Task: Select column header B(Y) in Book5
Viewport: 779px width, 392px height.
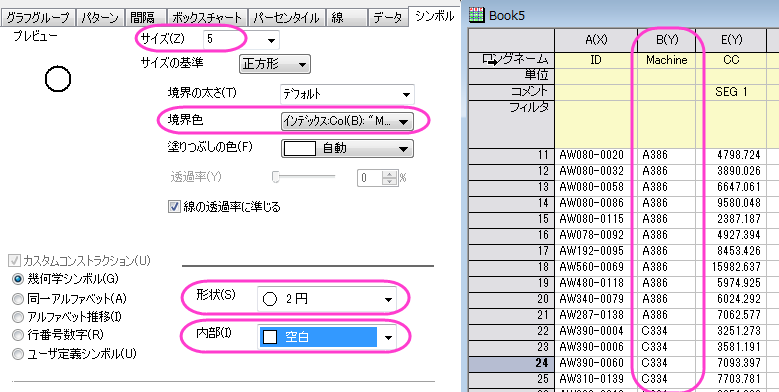Action: click(x=667, y=40)
